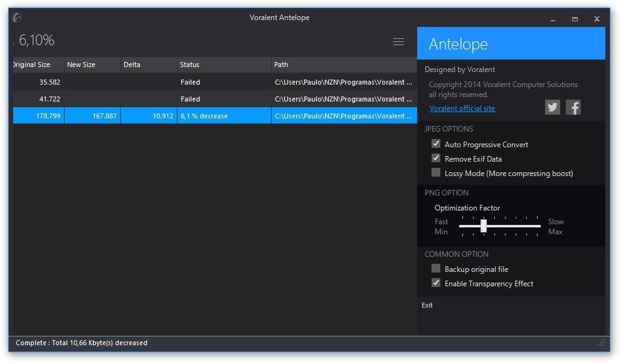Sort by Original Size column header
The width and height of the screenshot is (621, 364).
(x=38, y=65)
